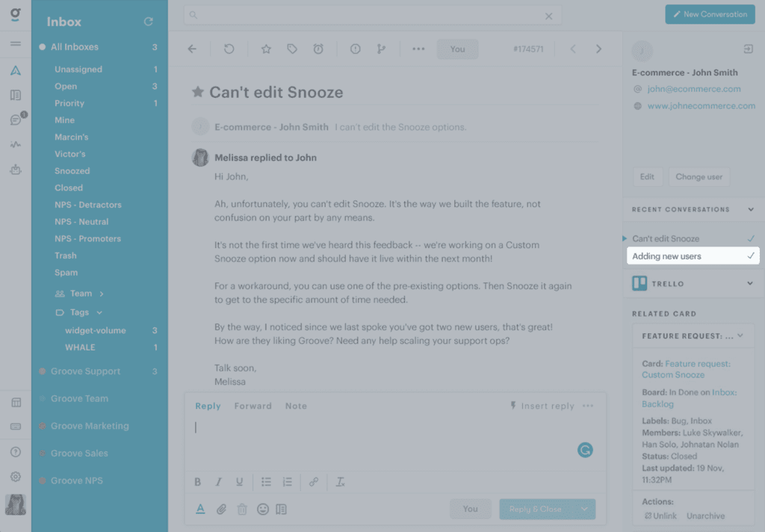This screenshot has height=532, width=765.
Task: Open the emoji picker in the reply editor
Action: 263,509
